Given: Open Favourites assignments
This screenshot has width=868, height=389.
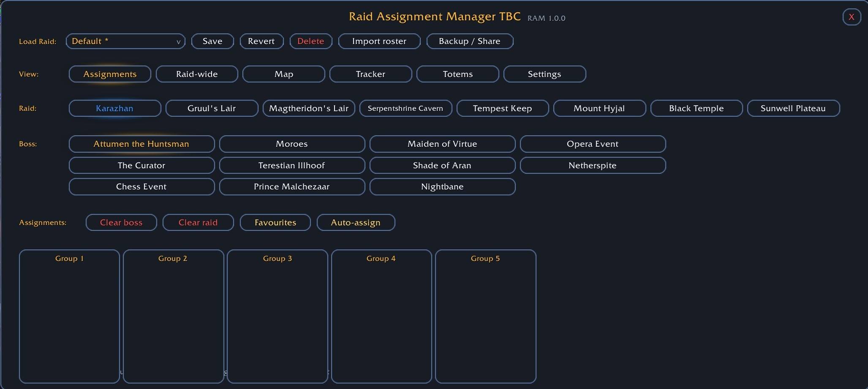Looking at the screenshot, I should coord(275,222).
